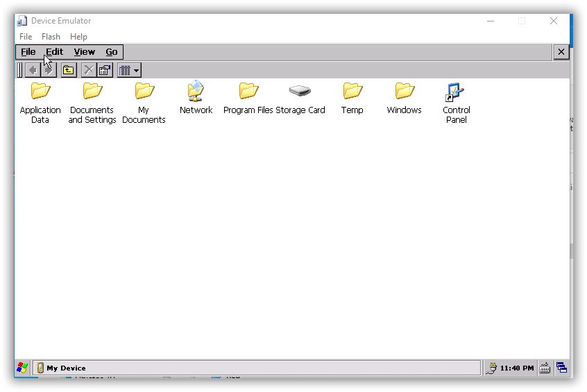Viewport: 587px width, 392px height.
Task: Close the explorer window with X button
Action: point(561,51)
